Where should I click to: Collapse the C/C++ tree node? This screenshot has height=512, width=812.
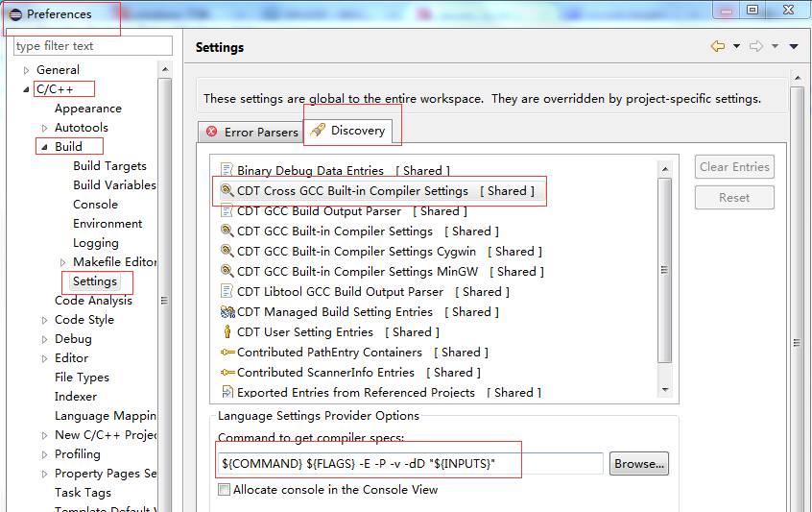click(x=27, y=89)
